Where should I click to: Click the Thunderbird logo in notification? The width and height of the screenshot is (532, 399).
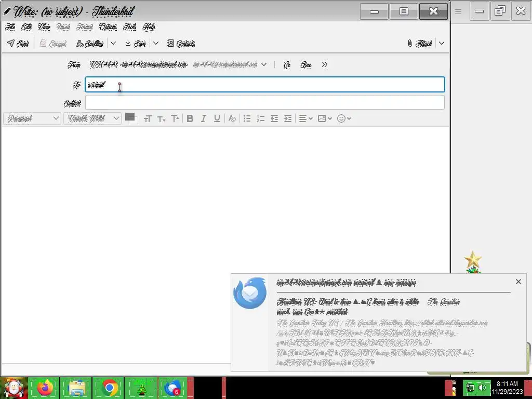(x=250, y=293)
